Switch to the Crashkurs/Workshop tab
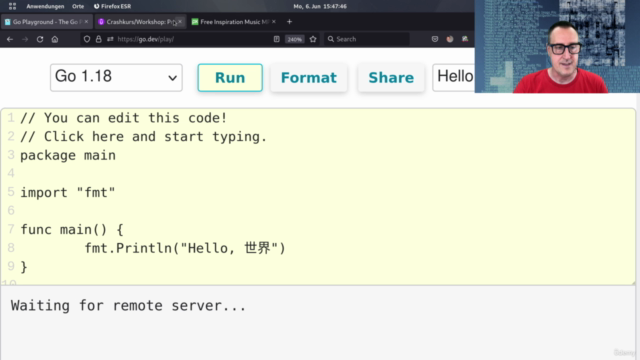 (x=139, y=22)
